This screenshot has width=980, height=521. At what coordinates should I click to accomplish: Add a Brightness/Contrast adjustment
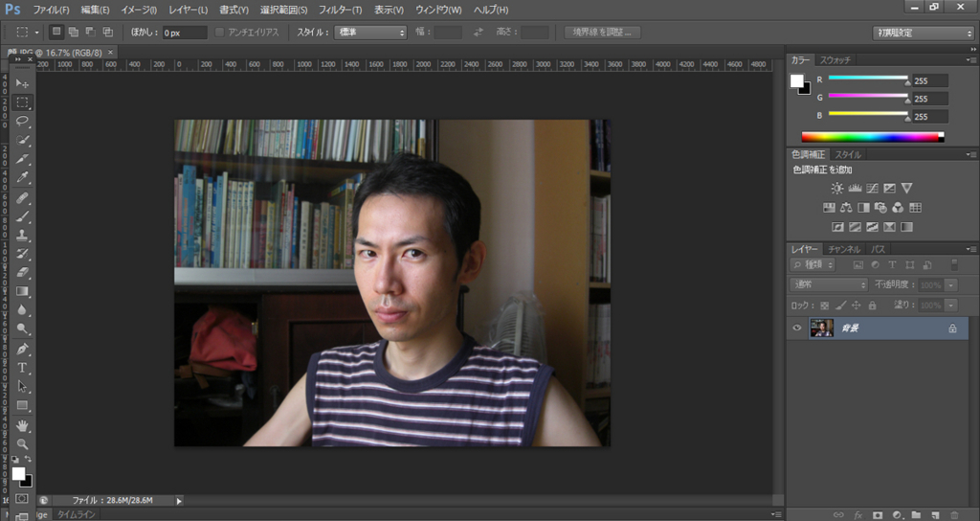coord(837,189)
